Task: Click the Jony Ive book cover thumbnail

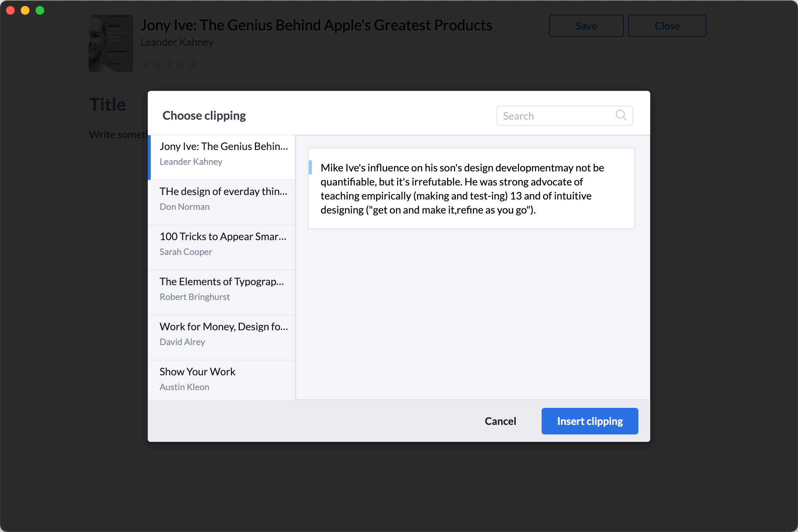Action: click(x=111, y=44)
